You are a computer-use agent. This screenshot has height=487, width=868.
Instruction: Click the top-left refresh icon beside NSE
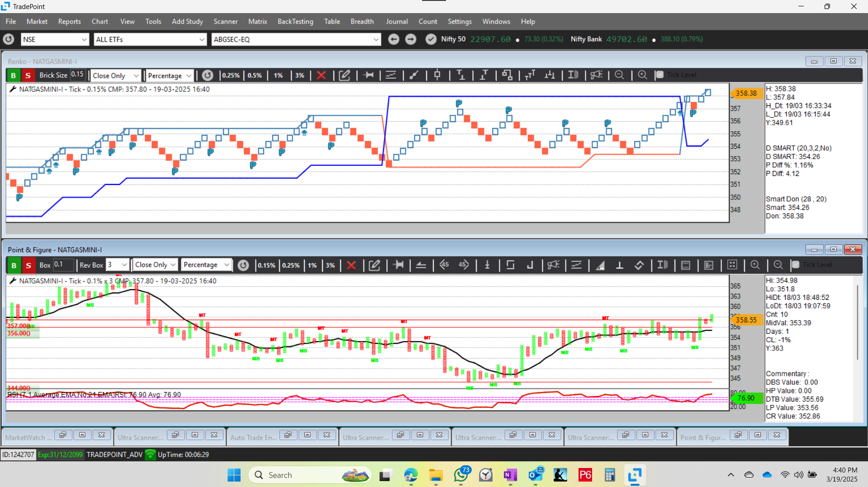coord(9,39)
